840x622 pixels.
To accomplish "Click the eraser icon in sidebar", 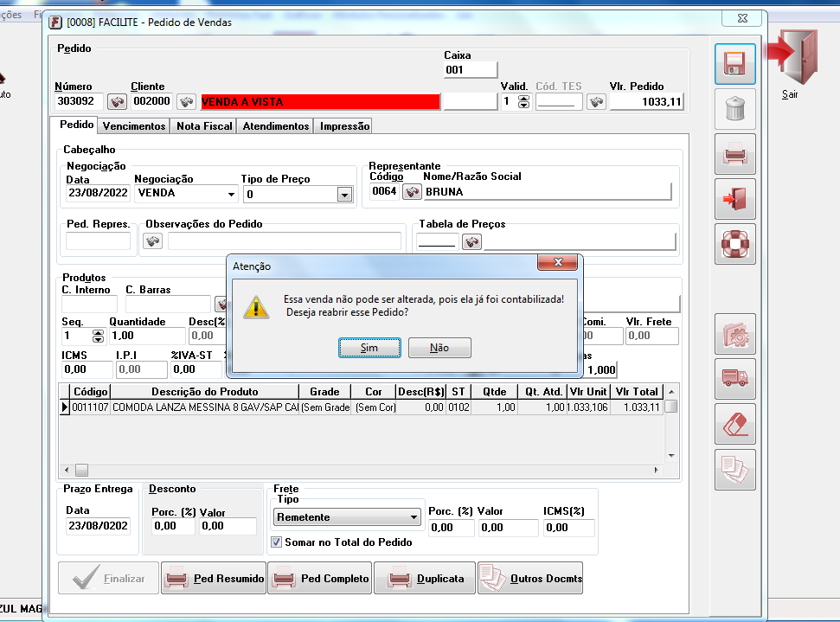I will point(734,425).
